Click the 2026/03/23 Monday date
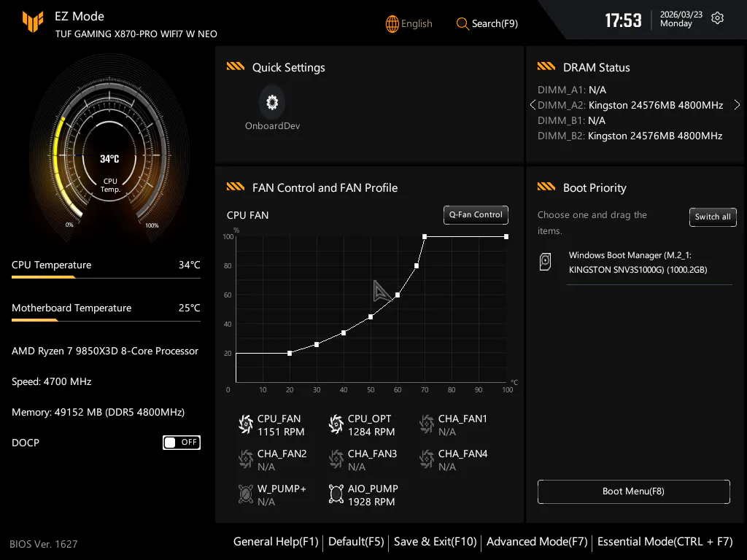The height and width of the screenshot is (560, 747). 681,19
